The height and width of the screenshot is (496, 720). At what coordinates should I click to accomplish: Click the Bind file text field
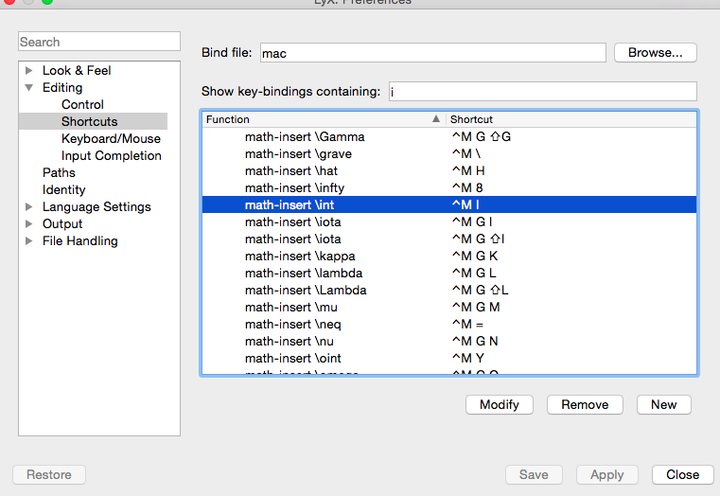[x=432, y=52]
